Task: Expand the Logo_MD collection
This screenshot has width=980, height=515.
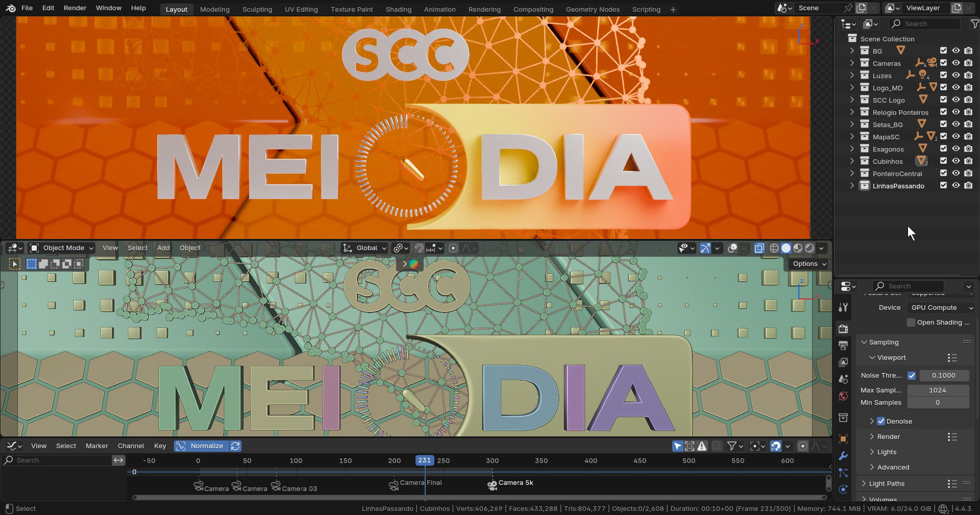Action: click(x=852, y=88)
